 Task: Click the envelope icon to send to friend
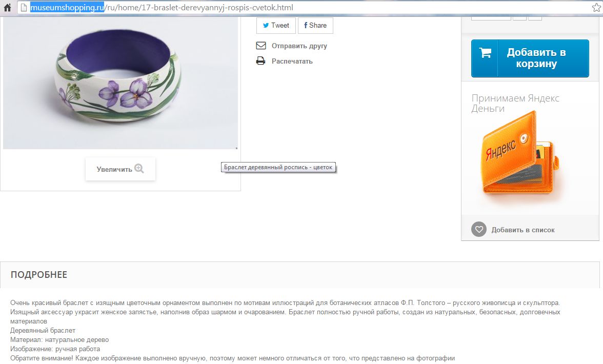coord(260,46)
